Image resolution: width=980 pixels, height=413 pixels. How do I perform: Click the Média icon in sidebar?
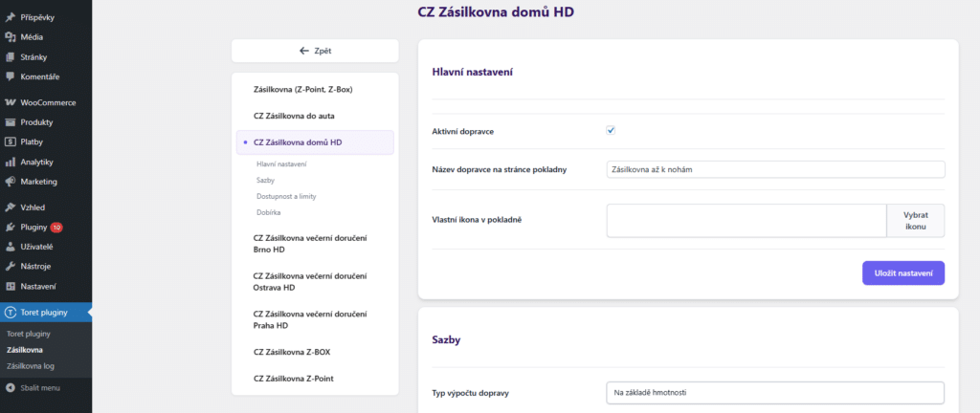(10, 37)
